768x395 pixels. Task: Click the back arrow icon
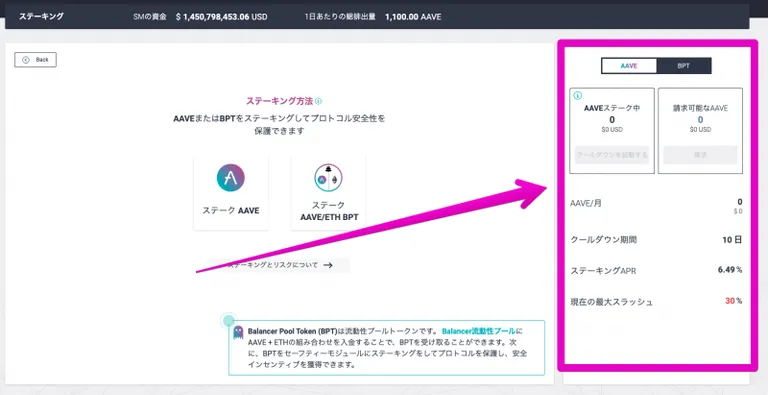click(x=26, y=60)
